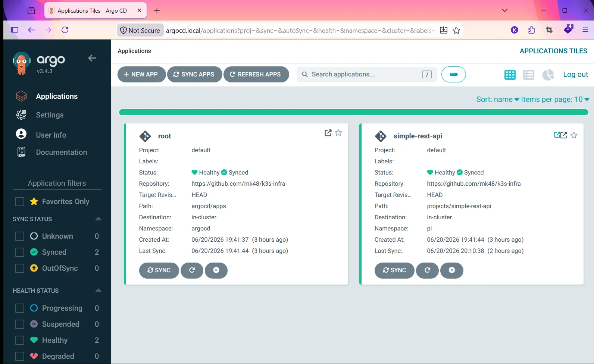
Task: Refresh the root application
Action: pyautogui.click(x=192, y=270)
